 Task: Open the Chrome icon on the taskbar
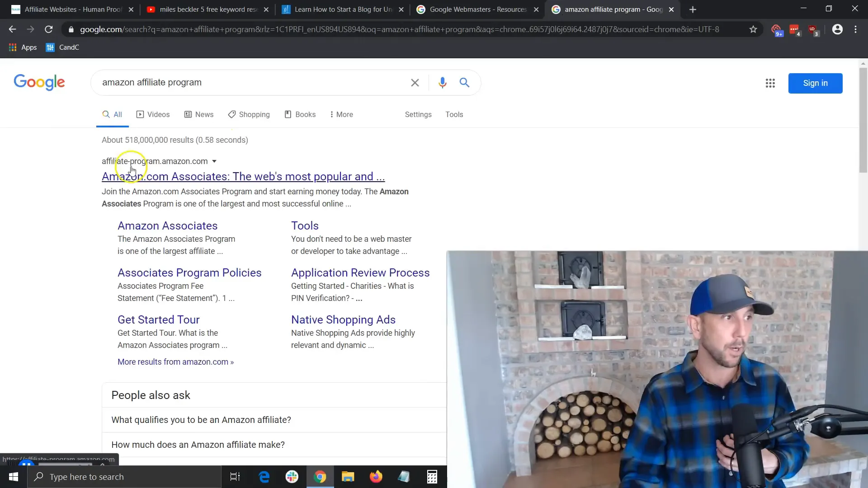click(x=320, y=477)
